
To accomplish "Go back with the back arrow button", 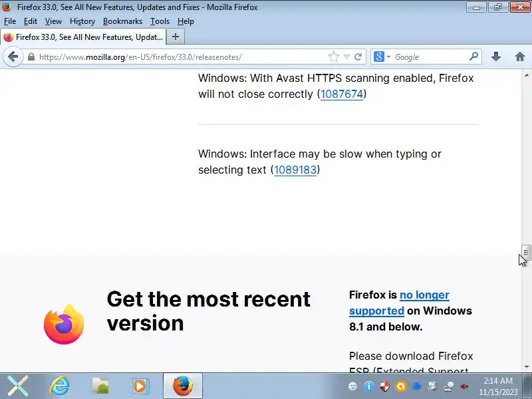I will click(x=13, y=57).
